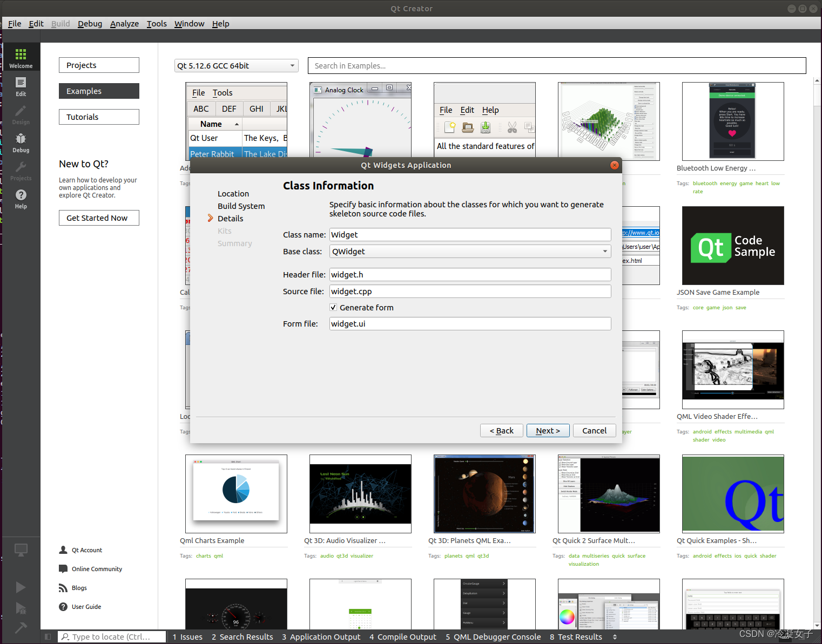Open the File menu

point(15,23)
